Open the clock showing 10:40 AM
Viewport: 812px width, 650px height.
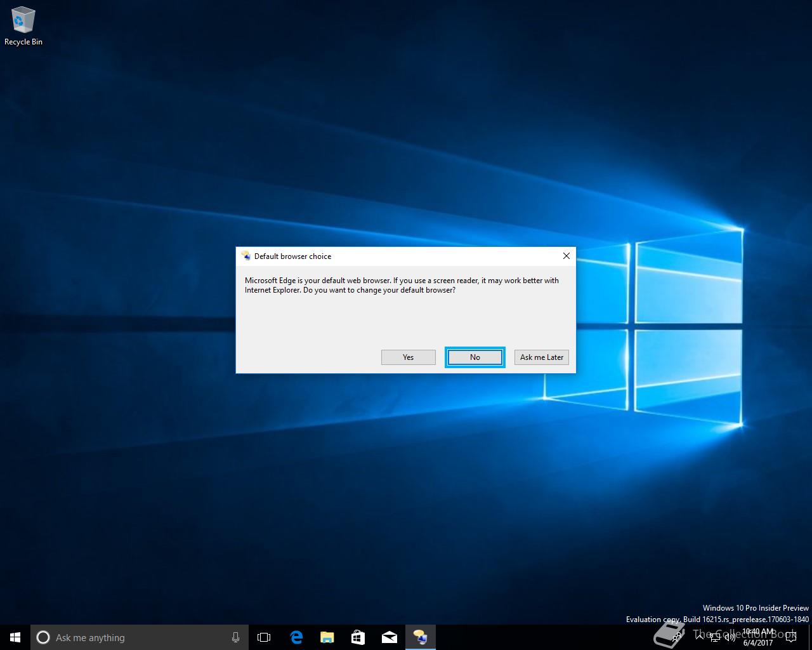[758, 637]
